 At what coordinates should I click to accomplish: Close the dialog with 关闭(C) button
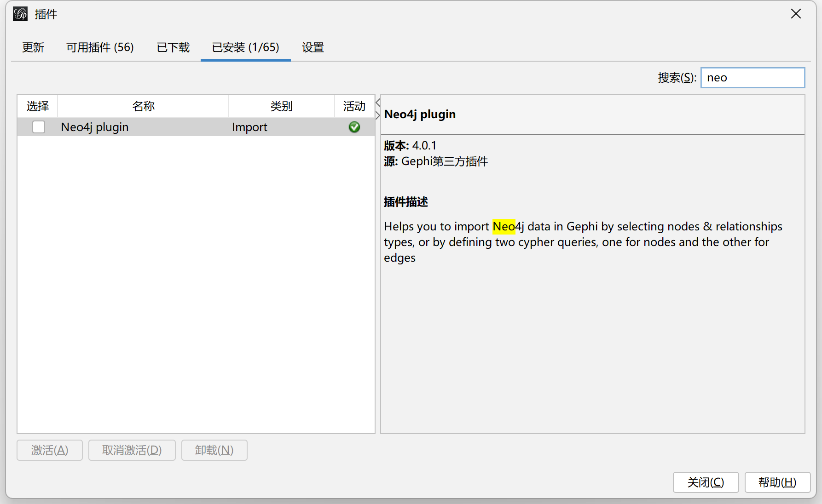706,482
